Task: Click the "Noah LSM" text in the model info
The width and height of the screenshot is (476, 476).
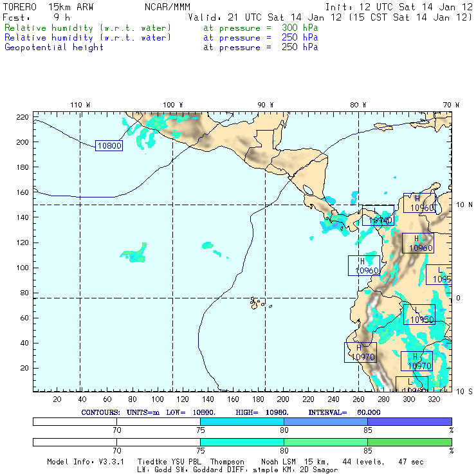Action: click(279, 462)
